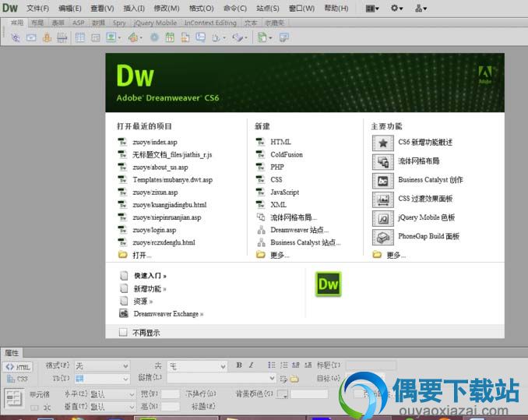Open the 文件(F) menu
Image resolution: width=528 pixels, height=420 pixels.
pyautogui.click(x=37, y=8)
